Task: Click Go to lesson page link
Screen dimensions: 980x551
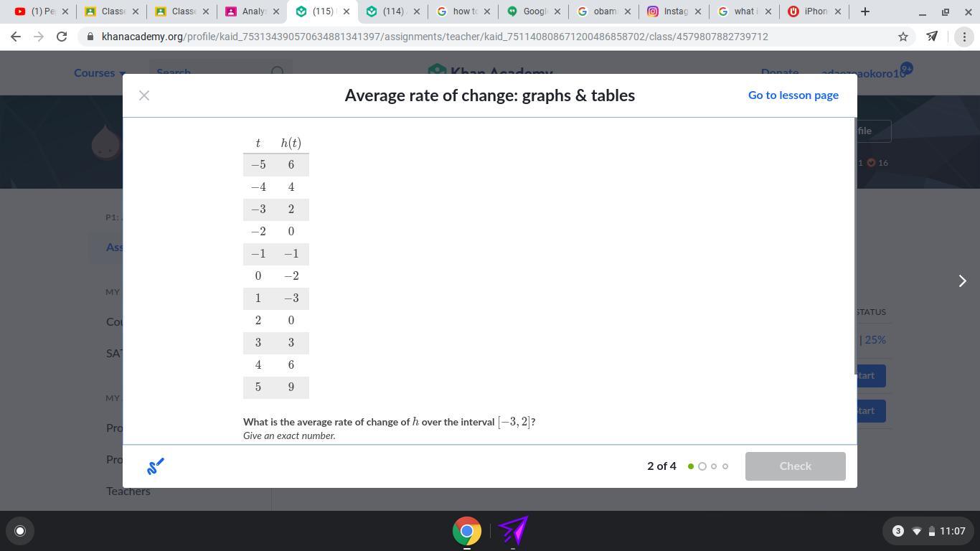Action: pyautogui.click(x=793, y=95)
